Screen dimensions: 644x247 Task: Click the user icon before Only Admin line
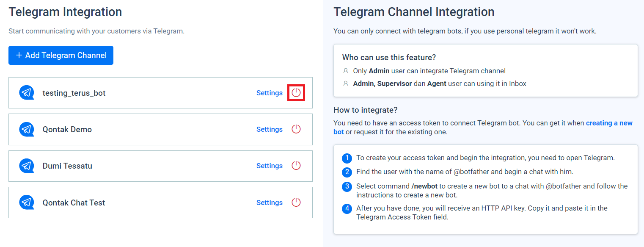pyautogui.click(x=345, y=71)
